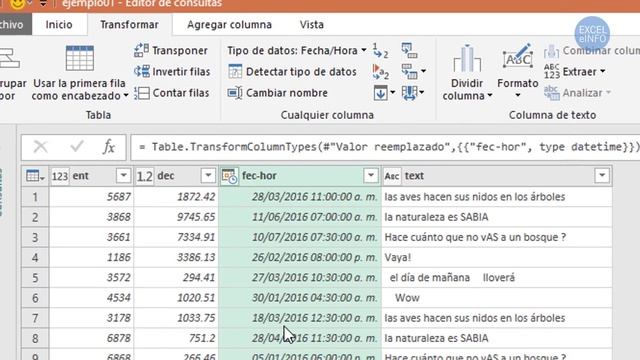Click cell value 5687
Image resolution: width=640 pixels, height=360 pixels.
(91, 197)
